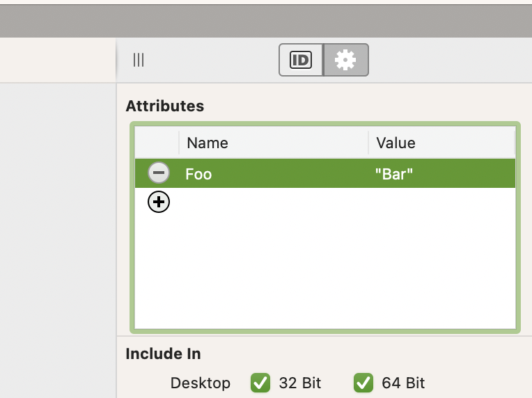This screenshot has width=532, height=398.
Task: Select the "Bar" value cell
Action: pos(441,174)
